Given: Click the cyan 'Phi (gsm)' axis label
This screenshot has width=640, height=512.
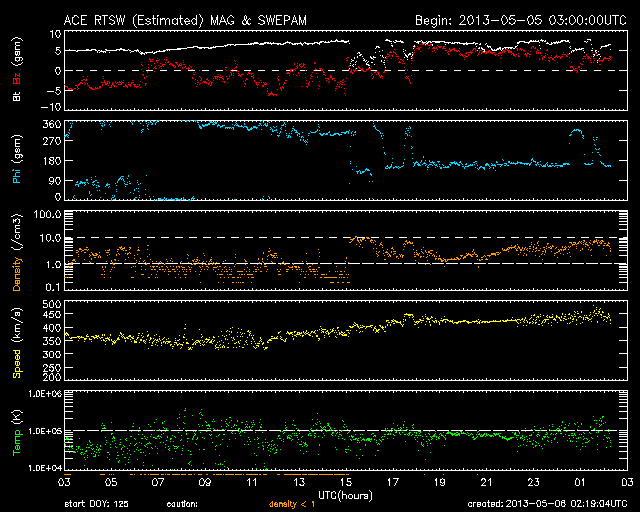Looking at the screenshot, I should point(17,159).
